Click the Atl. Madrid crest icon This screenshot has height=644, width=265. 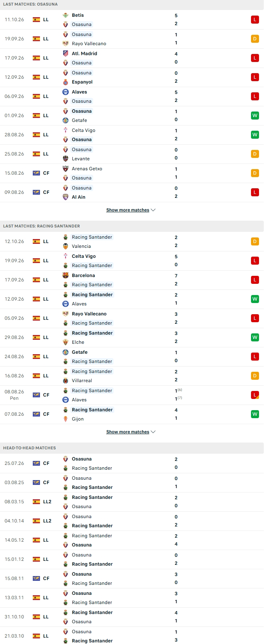(66, 54)
